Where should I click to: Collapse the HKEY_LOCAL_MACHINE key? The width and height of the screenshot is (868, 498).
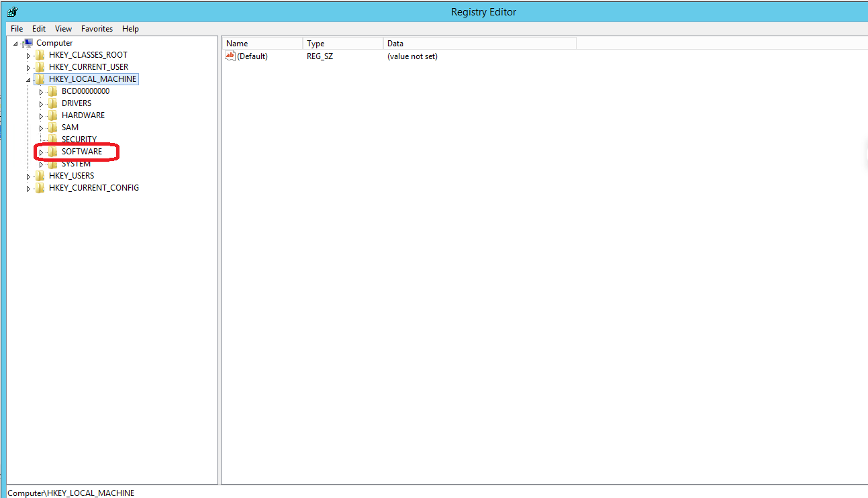(x=28, y=79)
